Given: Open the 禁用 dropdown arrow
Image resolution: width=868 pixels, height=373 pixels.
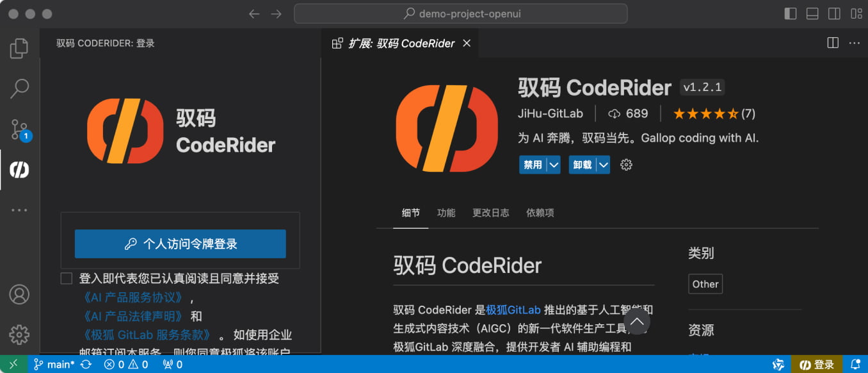Looking at the screenshot, I should tap(553, 165).
